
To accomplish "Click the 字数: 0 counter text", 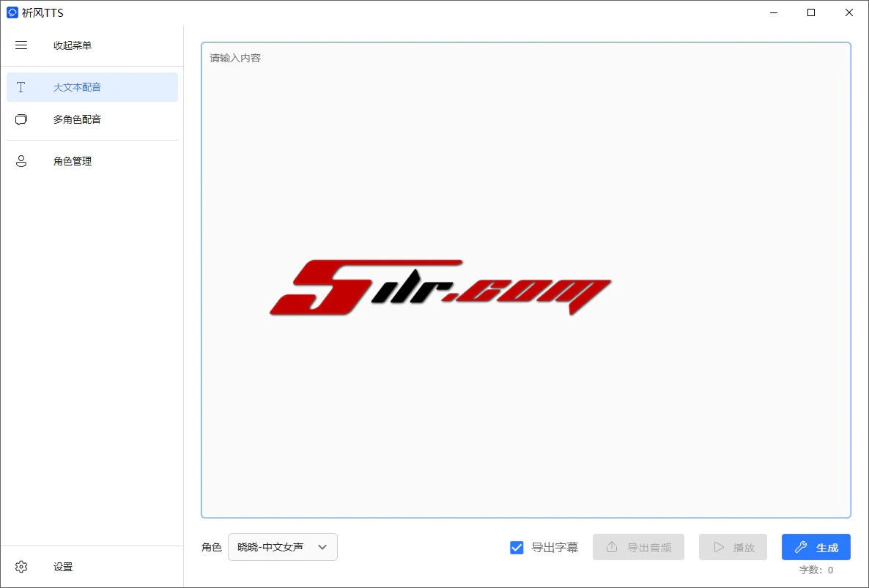I will coord(816,570).
